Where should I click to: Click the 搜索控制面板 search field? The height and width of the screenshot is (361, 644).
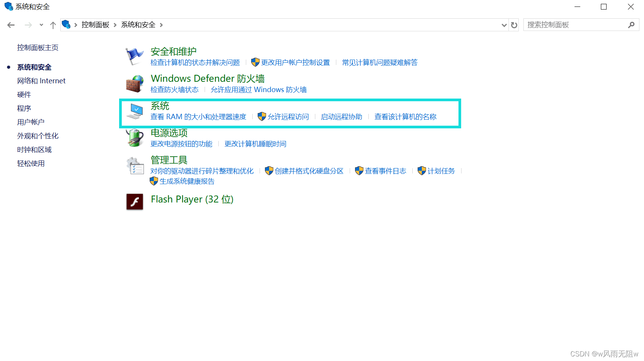point(575,25)
